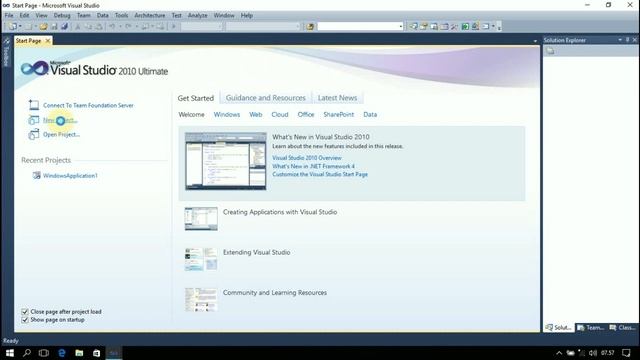
Task: Click the Open Project icon on Start Page
Action: [x=34, y=134]
